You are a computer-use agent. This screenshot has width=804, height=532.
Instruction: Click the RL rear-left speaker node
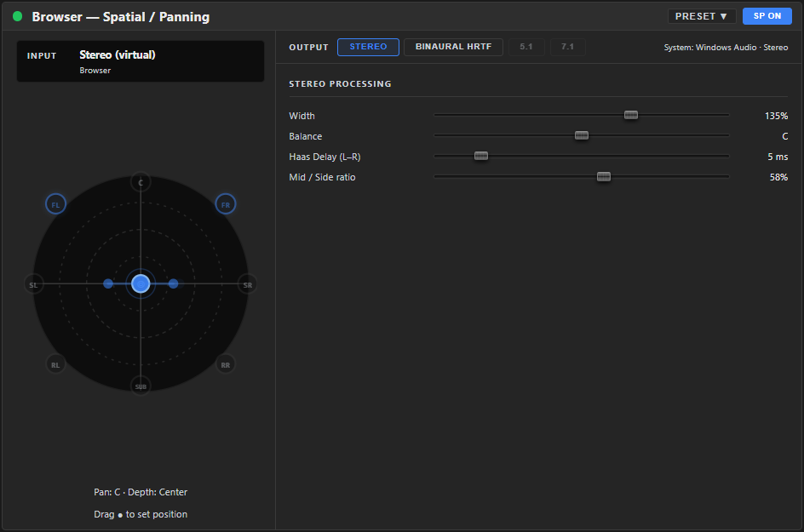tap(55, 365)
